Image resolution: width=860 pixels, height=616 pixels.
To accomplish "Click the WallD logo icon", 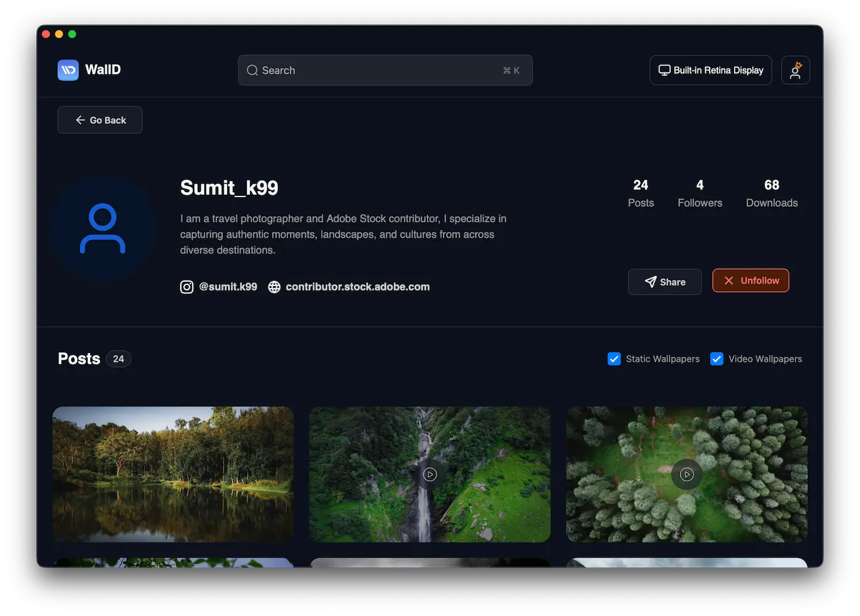I will coord(68,70).
